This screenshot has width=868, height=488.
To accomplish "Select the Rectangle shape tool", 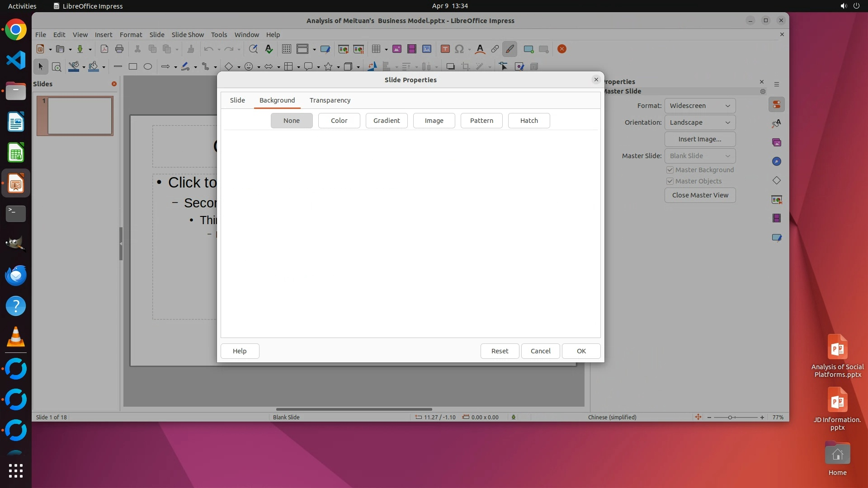I will [x=133, y=67].
